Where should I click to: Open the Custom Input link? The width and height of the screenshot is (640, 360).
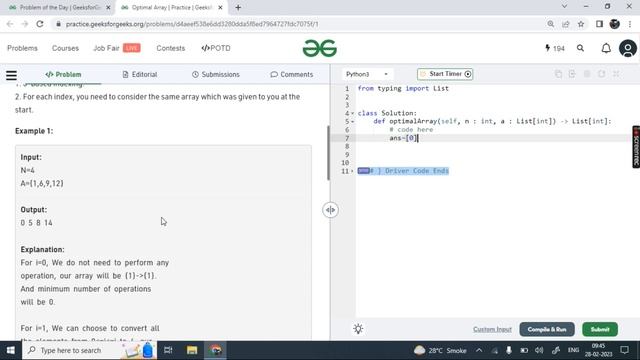492,329
